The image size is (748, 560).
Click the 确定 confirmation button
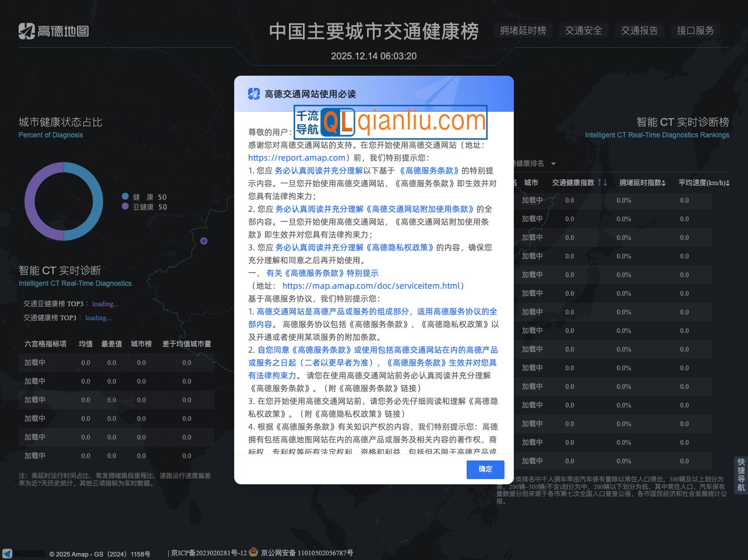point(485,469)
